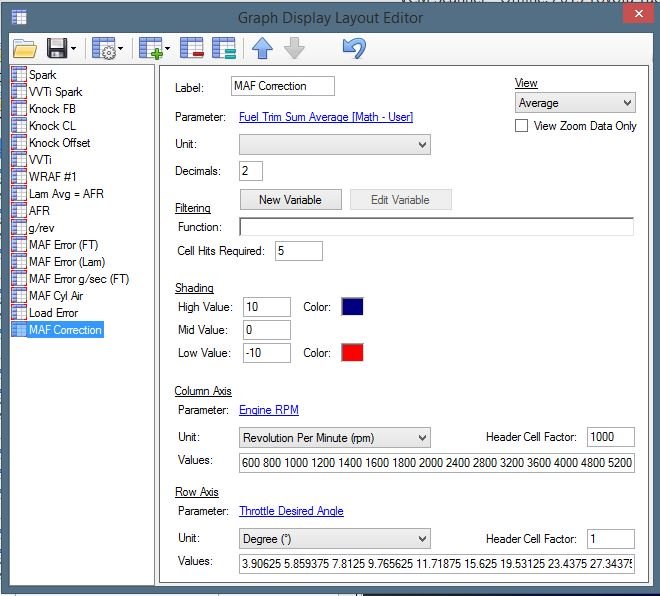Select Knock CL graph
The image size is (660, 596).
tap(52, 125)
